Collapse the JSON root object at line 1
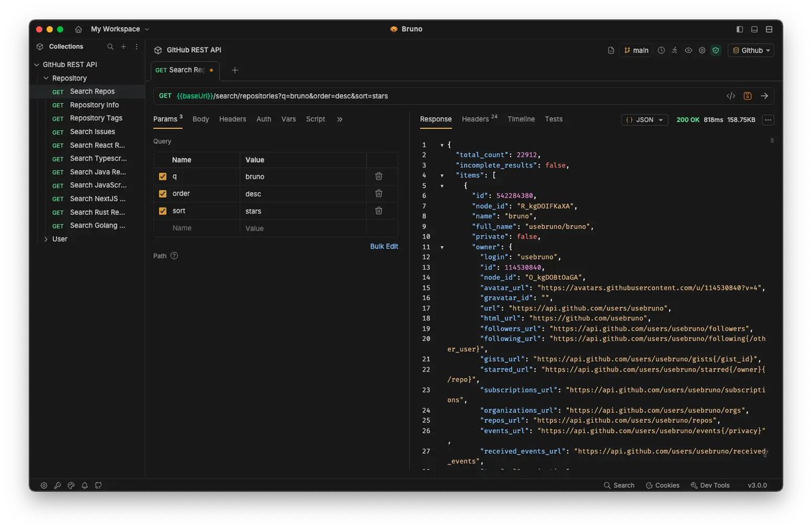This screenshot has width=812, height=530. (x=442, y=145)
